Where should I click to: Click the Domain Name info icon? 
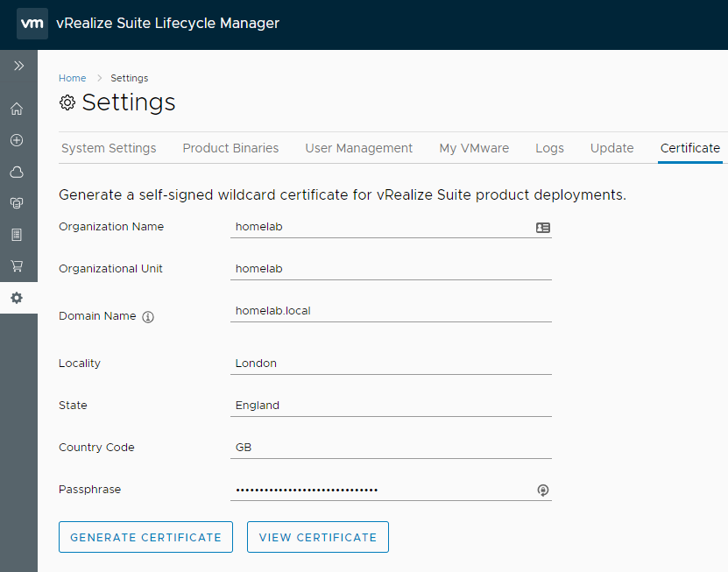148,317
